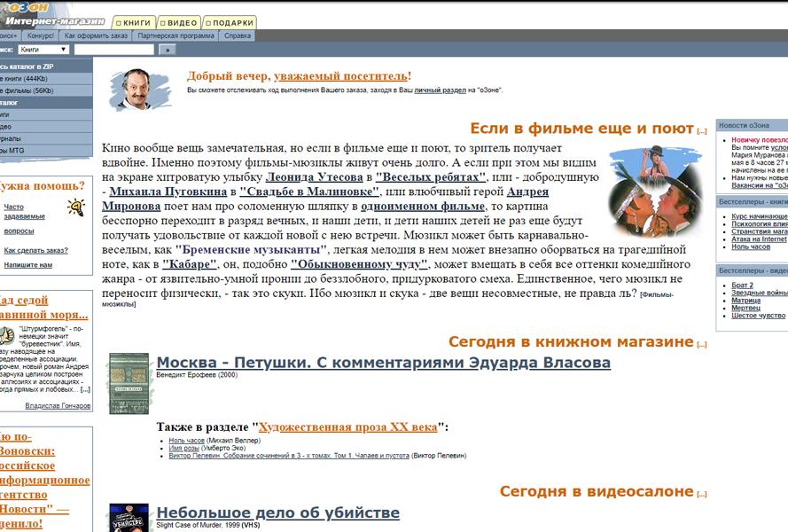
Task: Follow the Михаила Пуговкина link
Action: point(168,192)
